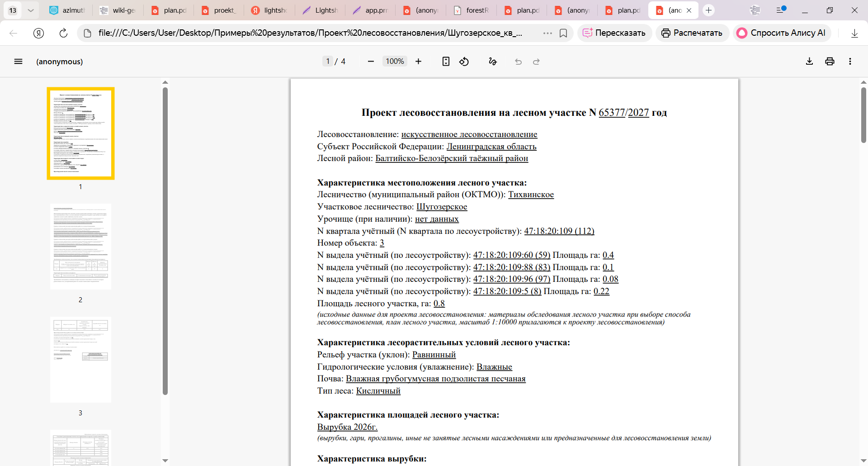This screenshot has width=868, height=466.
Task: Open the PDF viewer more options menu
Action: tap(850, 62)
